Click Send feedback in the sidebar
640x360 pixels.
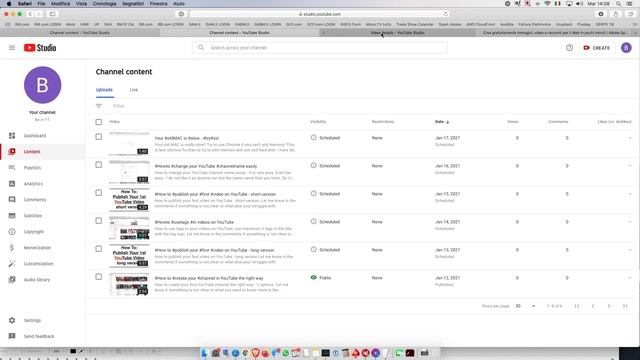42,336
